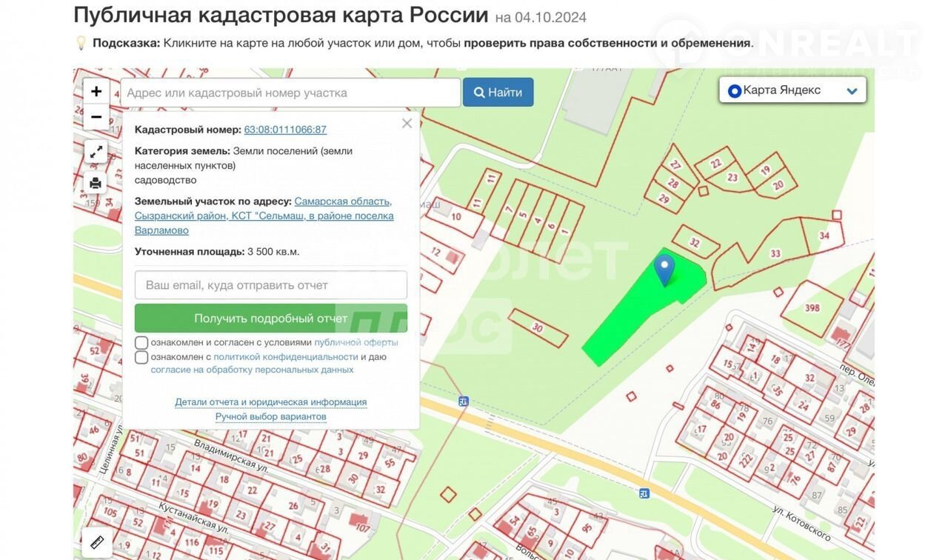Print the map using printer icon
This screenshot has height=560, width=948.
(96, 183)
